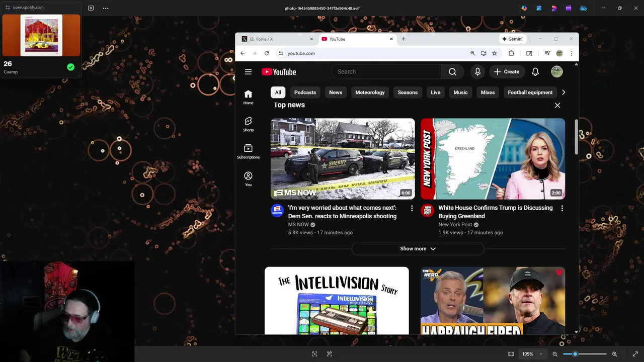Click the New York Post channel avatar
Viewport: 644px width, 362px height.
pos(427,210)
